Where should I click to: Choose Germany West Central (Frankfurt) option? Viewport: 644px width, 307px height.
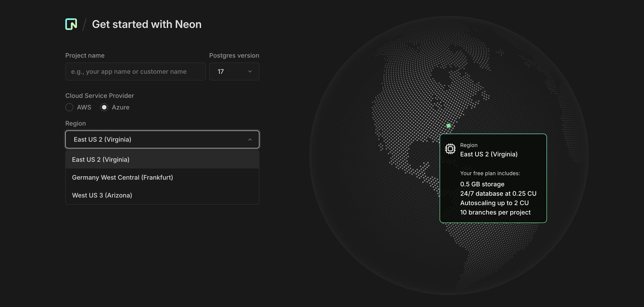(x=162, y=177)
